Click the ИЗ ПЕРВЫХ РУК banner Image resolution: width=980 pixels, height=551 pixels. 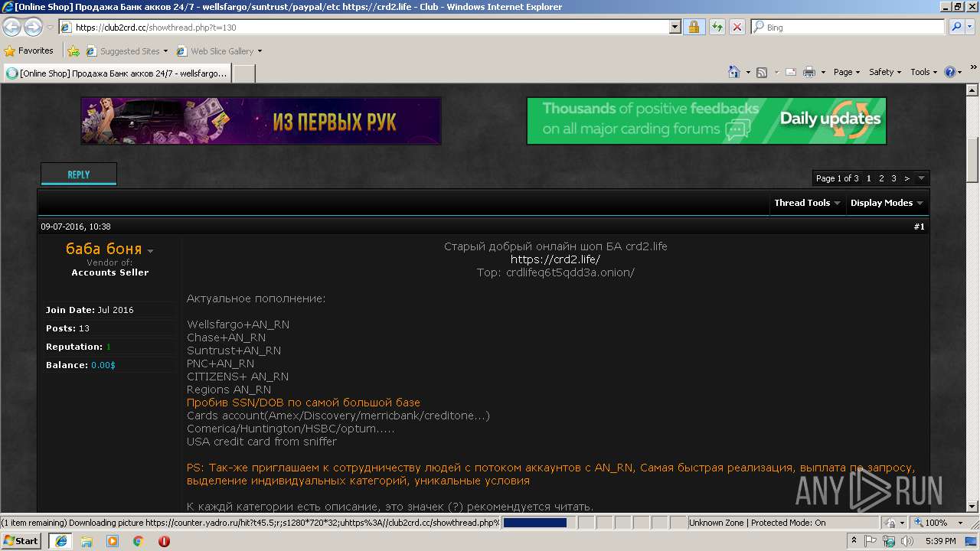tap(261, 121)
